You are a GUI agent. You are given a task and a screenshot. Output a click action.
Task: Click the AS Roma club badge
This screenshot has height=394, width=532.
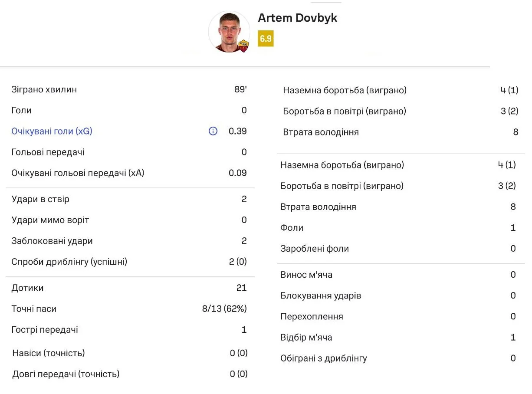click(244, 45)
